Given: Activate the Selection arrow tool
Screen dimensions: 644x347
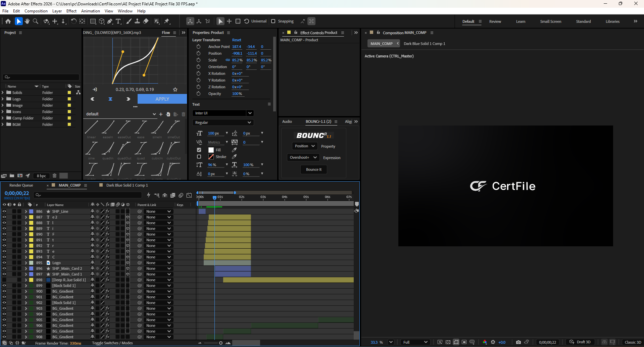Looking at the screenshot, I should click(x=19, y=21).
